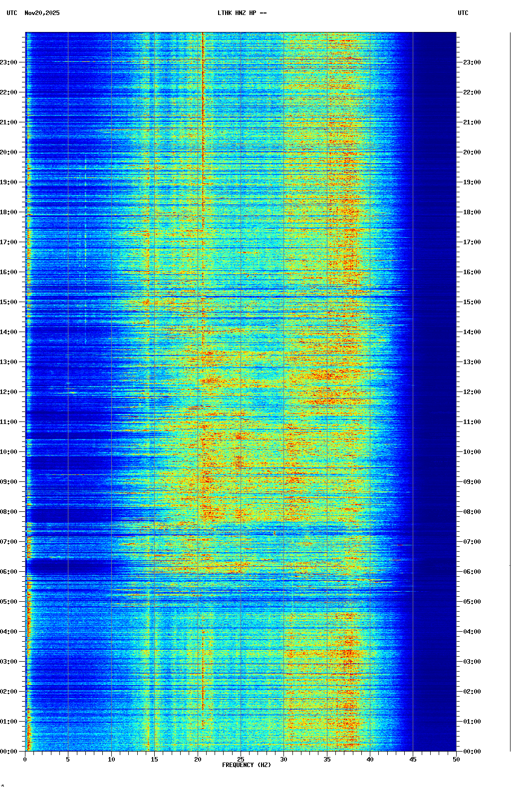
Task: Click the UTC label in top-left corner
Action: (x=11, y=13)
